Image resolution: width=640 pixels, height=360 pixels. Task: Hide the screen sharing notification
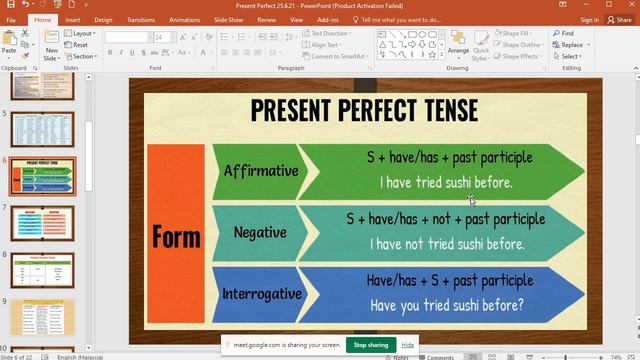tap(407, 345)
